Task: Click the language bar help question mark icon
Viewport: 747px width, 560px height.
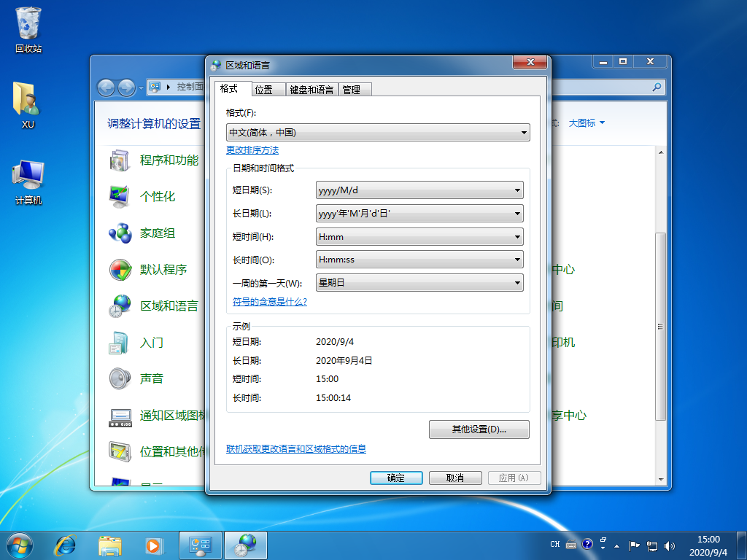Action: pyautogui.click(x=587, y=544)
